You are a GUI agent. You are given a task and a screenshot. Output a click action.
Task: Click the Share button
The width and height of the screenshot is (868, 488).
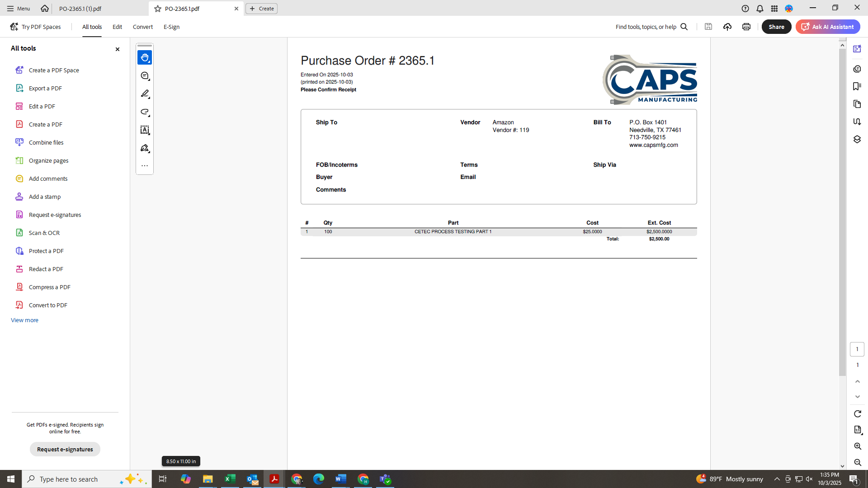[776, 27]
